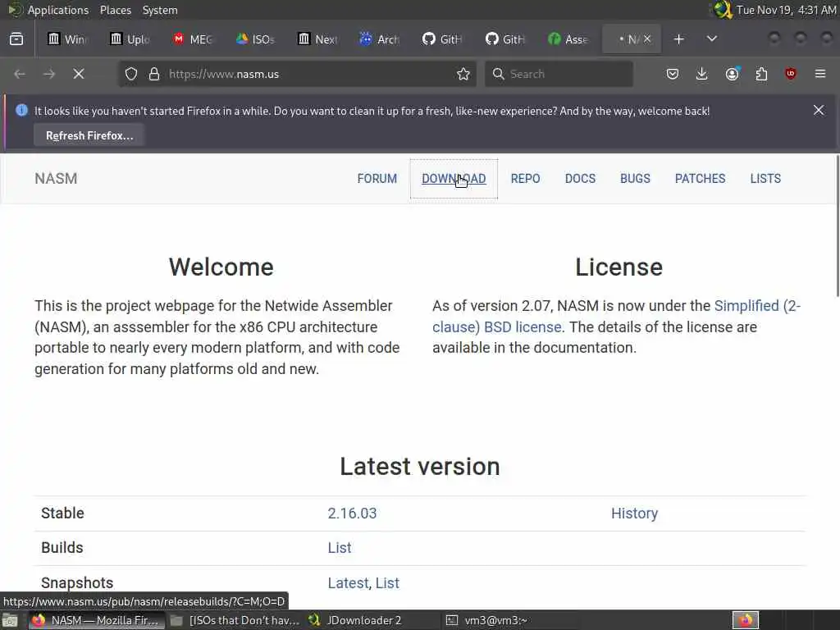Switch to the Next tab
This screenshot has height=630, width=840.
[318, 39]
